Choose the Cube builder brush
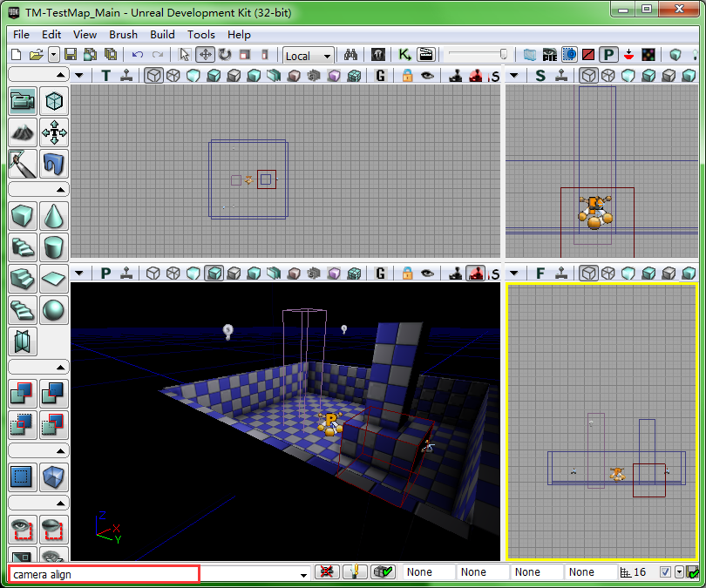The width and height of the screenshot is (706, 588). (23, 216)
